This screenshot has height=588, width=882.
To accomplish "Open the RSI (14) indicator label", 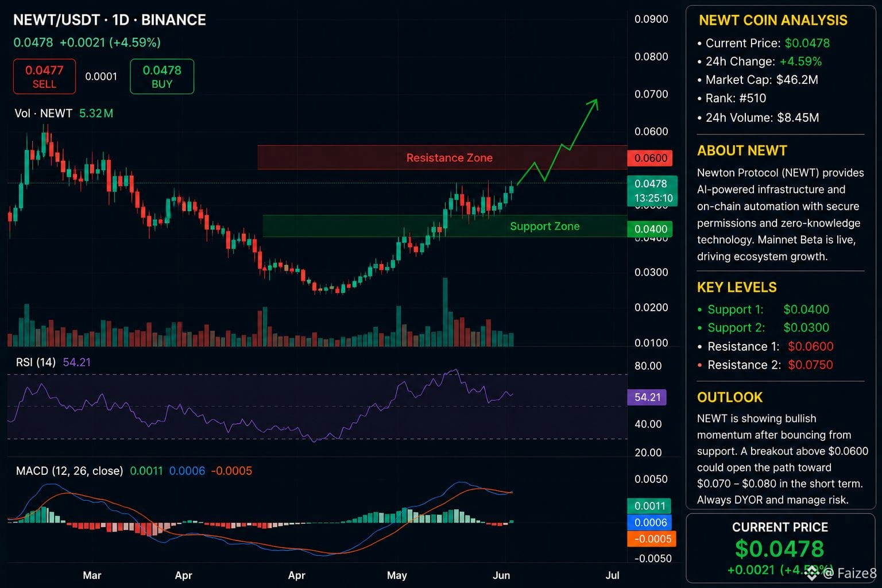I will [x=36, y=362].
